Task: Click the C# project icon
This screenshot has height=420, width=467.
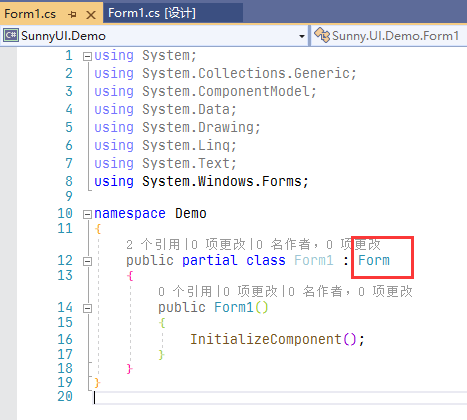Action: pyautogui.click(x=11, y=35)
